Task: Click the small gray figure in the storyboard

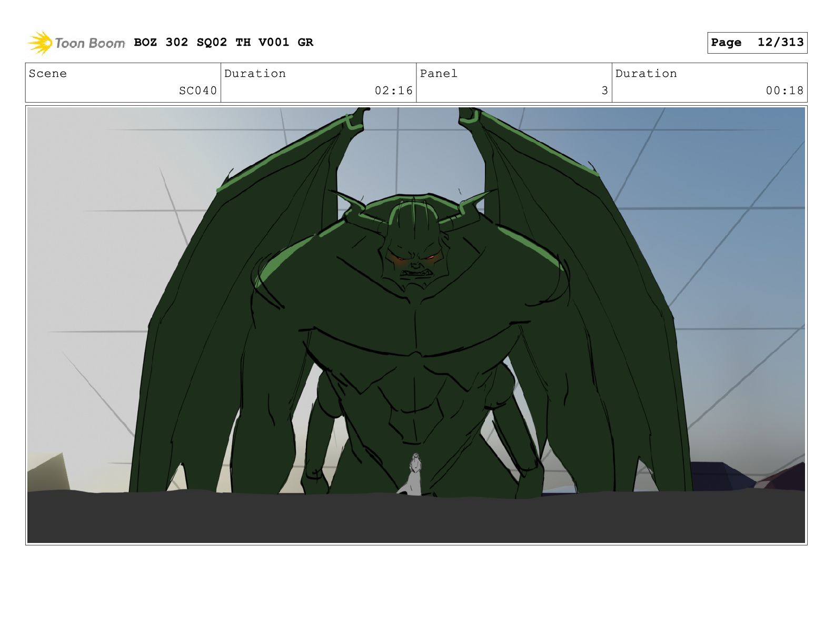Action: 414,475
